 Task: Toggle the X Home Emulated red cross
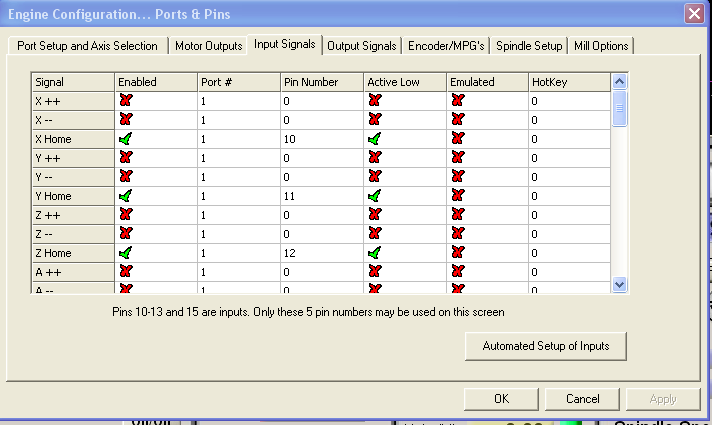coord(458,139)
